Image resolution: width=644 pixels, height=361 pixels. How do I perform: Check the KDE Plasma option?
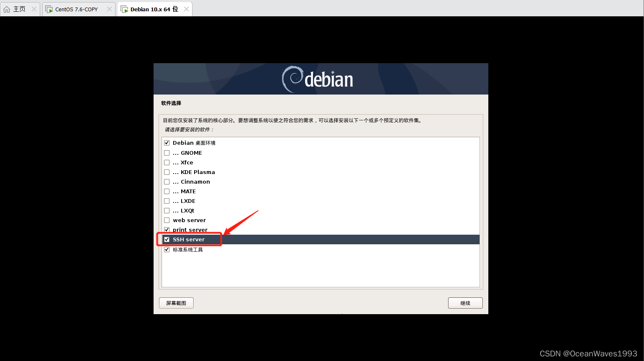[167, 172]
